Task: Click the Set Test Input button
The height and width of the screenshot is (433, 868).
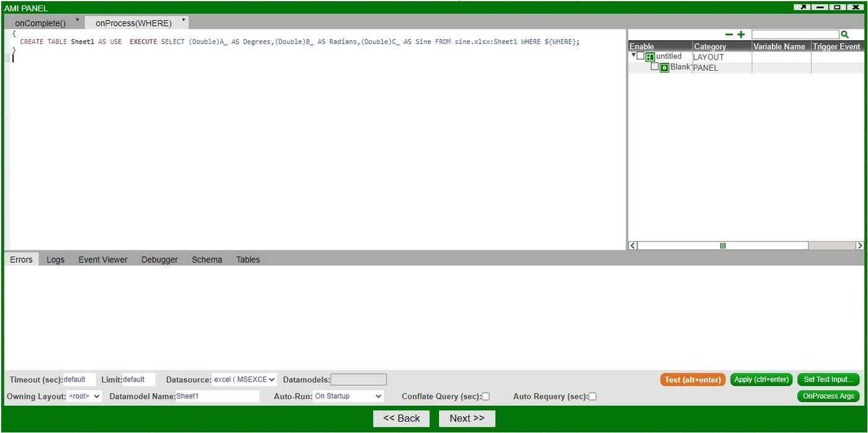Action: point(828,379)
